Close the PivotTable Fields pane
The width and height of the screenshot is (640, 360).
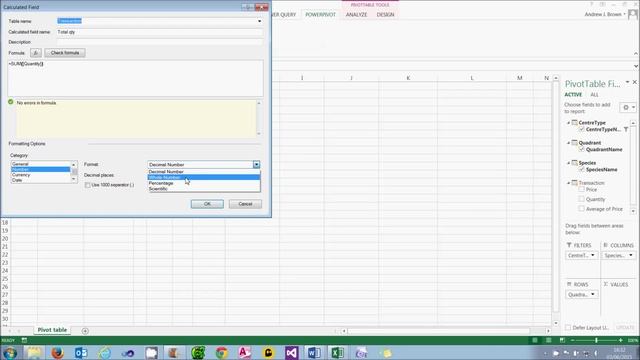pyautogui.click(x=635, y=82)
